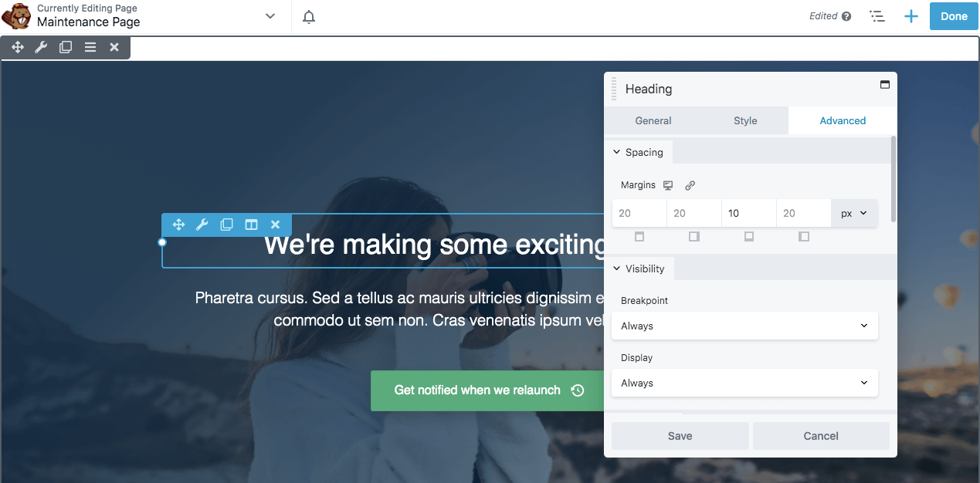Collapse the Spacing section
This screenshot has height=483, width=980.
point(638,152)
